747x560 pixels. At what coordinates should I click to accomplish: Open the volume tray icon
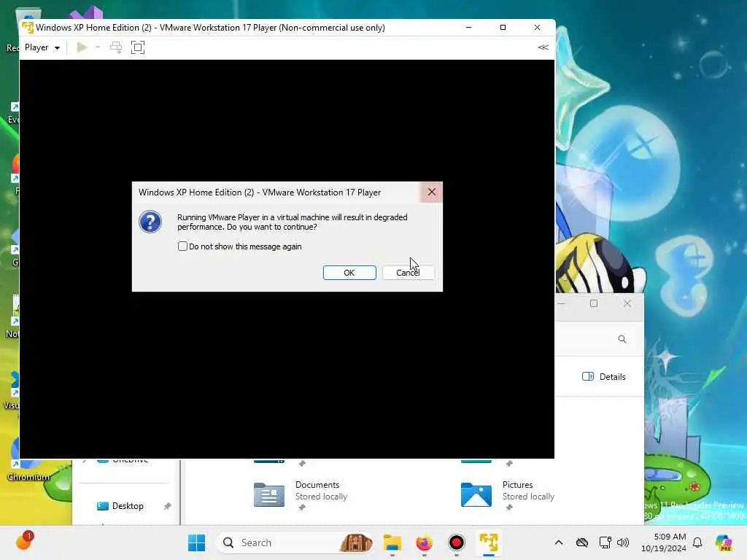(x=623, y=542)
